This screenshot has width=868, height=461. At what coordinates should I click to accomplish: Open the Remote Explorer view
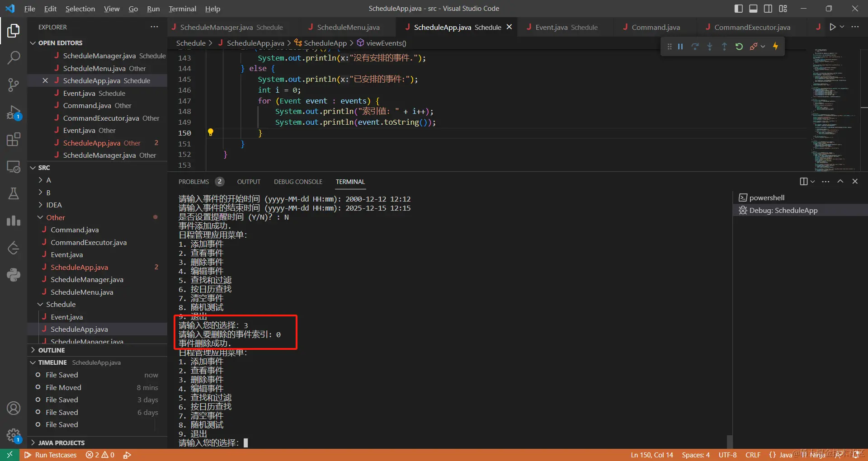14,167
